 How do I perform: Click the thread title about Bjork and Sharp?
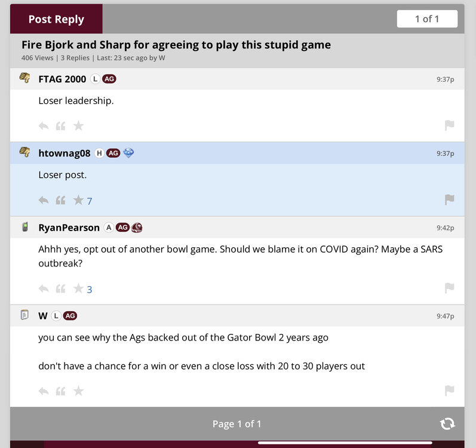(x=176, y=45)
